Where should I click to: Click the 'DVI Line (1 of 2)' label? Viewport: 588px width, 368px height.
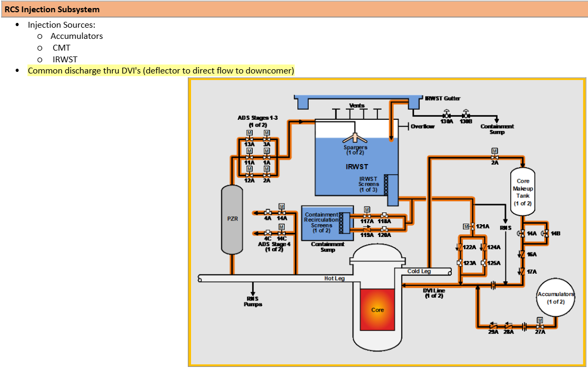coord(434,293)
